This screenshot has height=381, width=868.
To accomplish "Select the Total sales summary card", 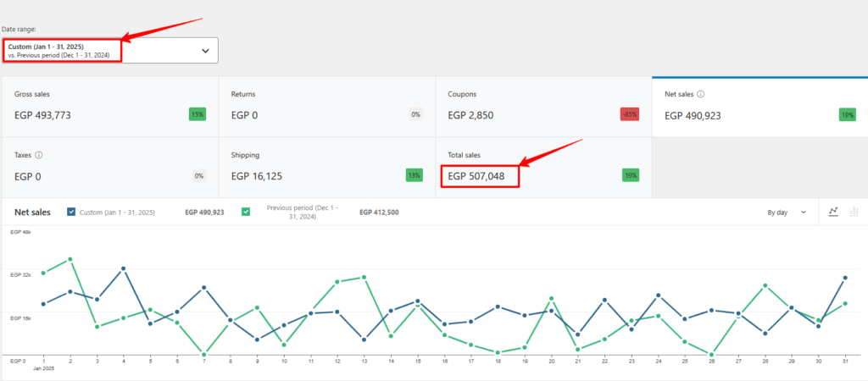I will coord(543,168).
